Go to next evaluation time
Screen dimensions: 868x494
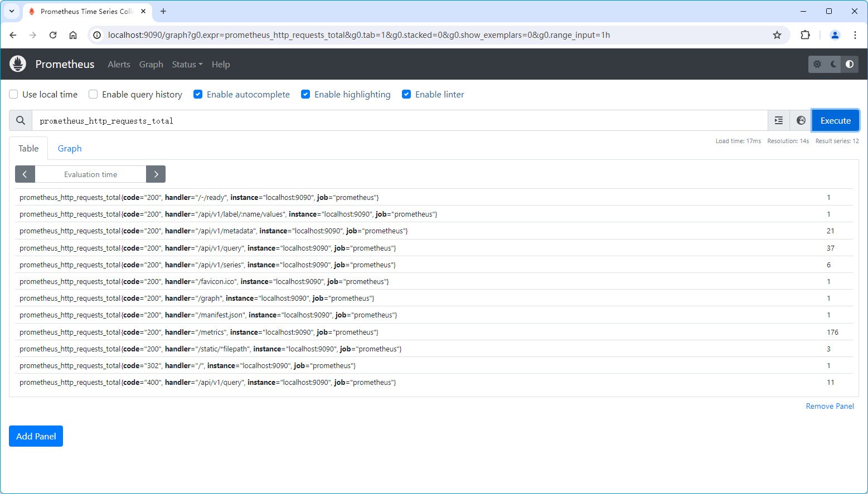[x=156, y=174]
